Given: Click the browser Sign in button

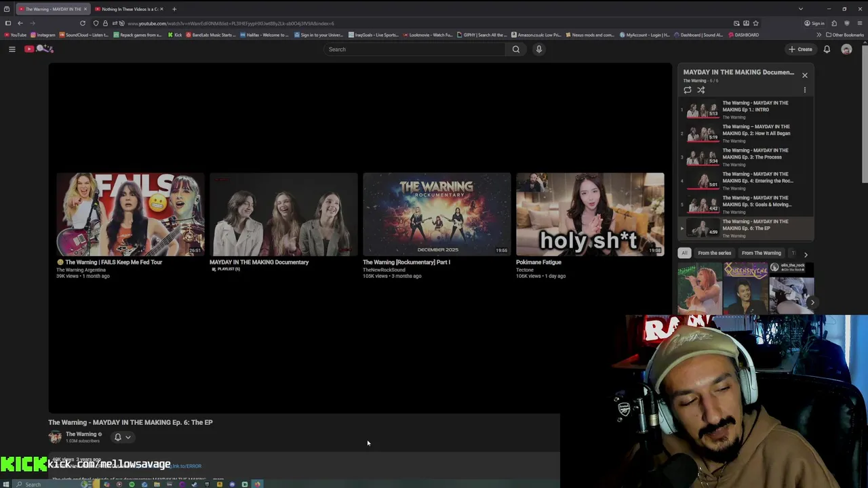Looking at the screenshot, I should 814,23.
